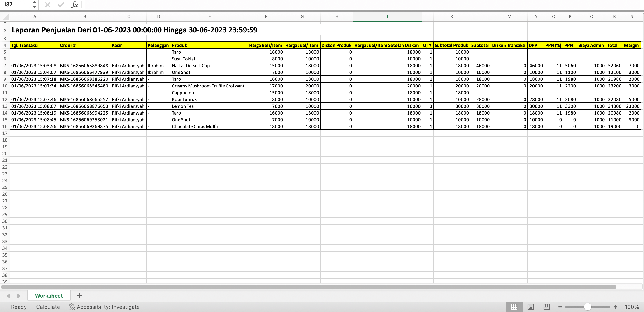Select column I header
The width and height of the screenshot is (644, 312).
[x=387, y=16]
